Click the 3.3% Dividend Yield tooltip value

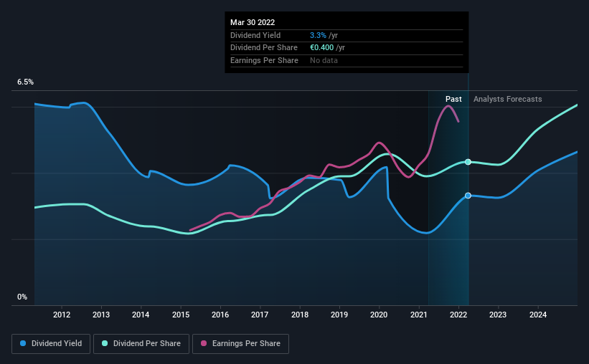pos(318,35)
